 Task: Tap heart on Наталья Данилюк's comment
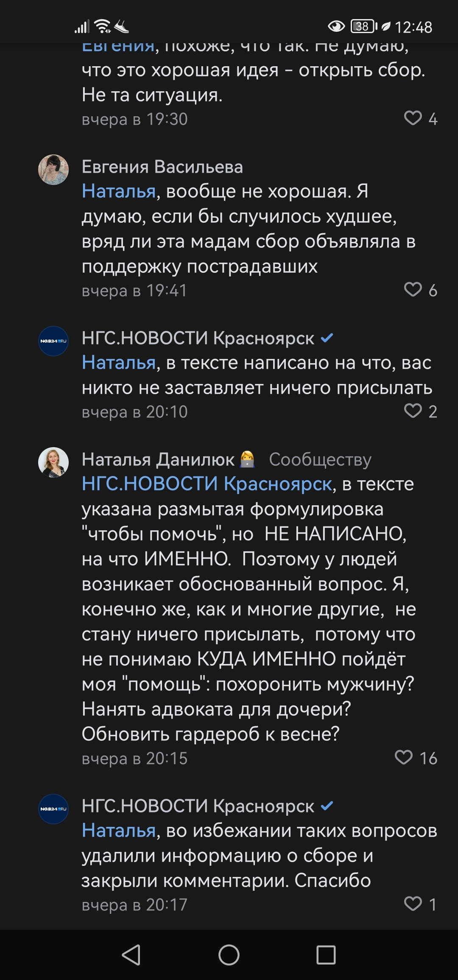(403, 757)
